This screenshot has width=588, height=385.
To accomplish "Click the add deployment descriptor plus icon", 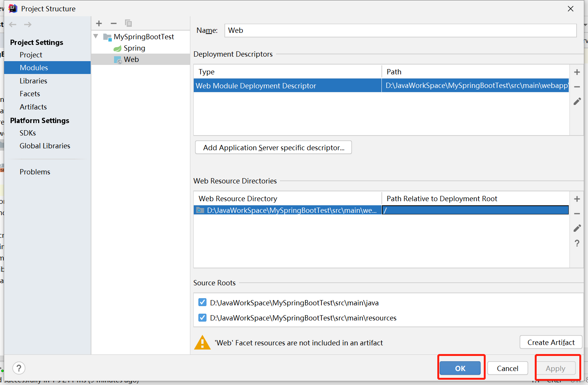I will click(577, 72).
